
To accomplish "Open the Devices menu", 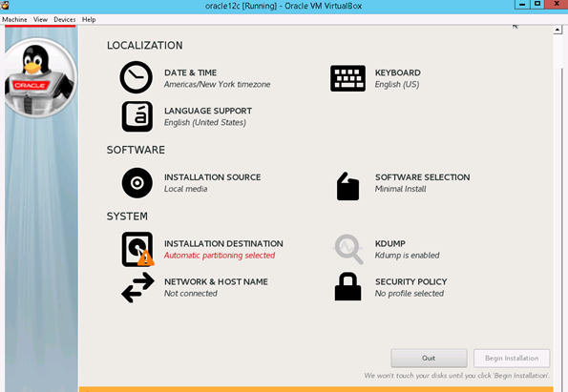I will point(65,19).
